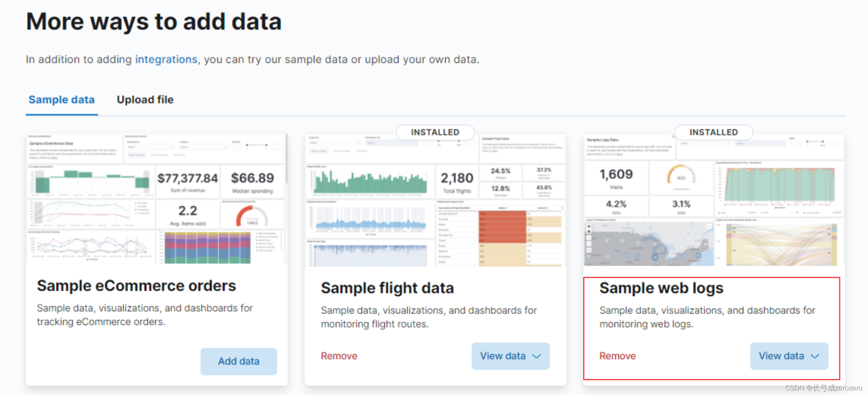Screen dimensions: 868x395
Task: Expand View data dropdown for web logs
Action: [789, 356]
